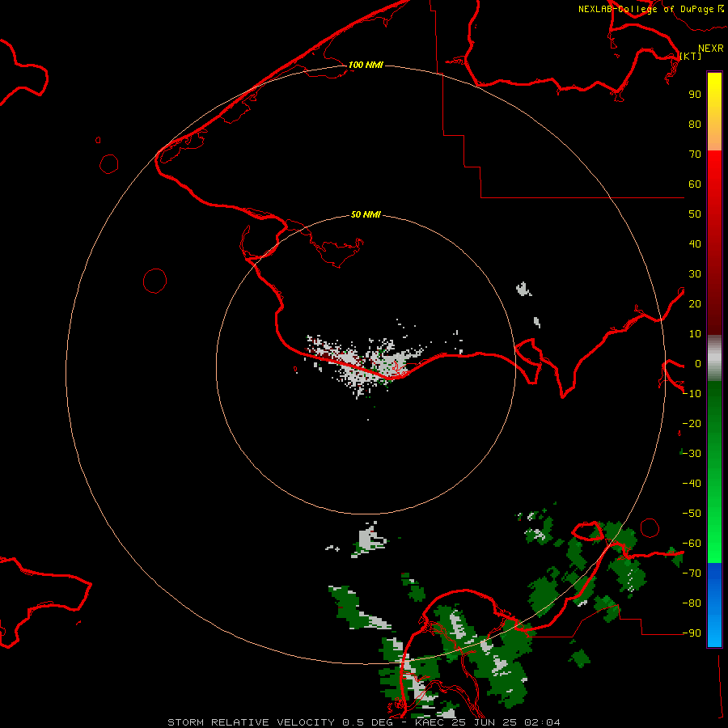The height and width of the screenshot is (728, 728).
Task: Pick the blue segment of the color bar
Action: (x=714, y=605)
